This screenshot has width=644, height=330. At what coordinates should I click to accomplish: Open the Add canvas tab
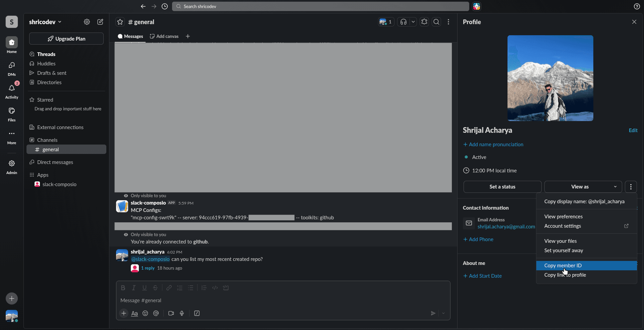pos(164,36)
